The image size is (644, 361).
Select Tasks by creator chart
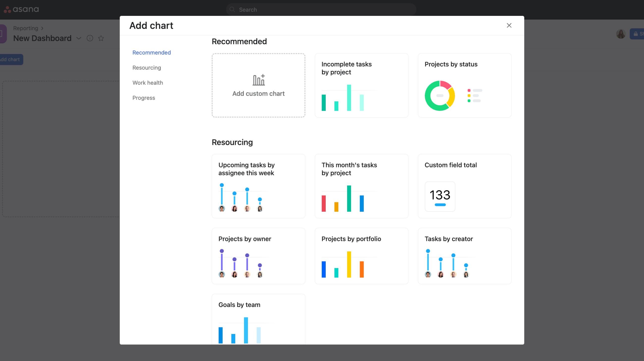(464, 256)
